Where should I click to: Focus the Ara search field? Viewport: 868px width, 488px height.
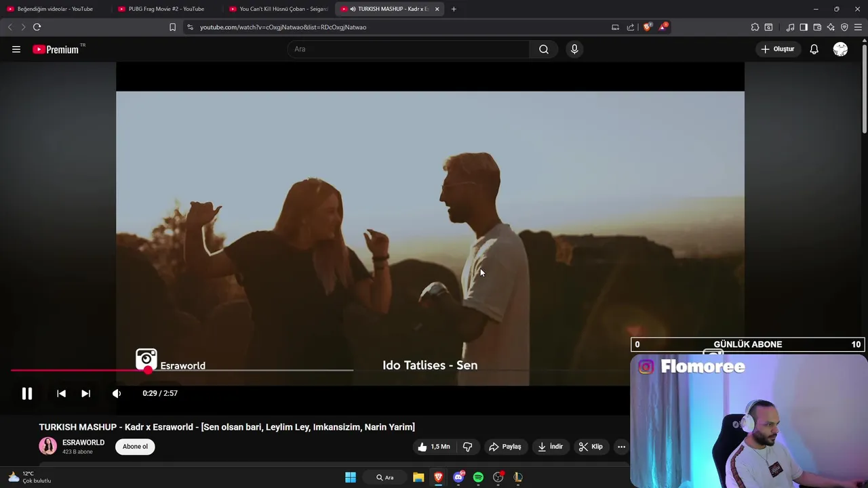coord(408,49)
